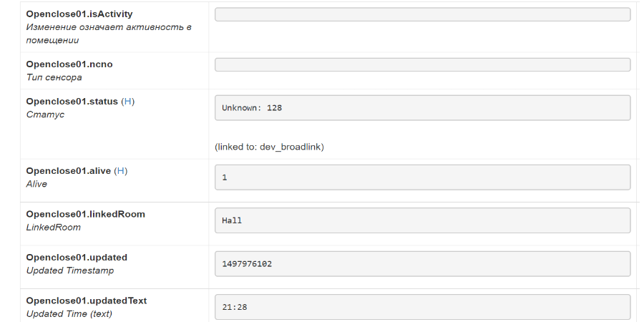The image size is (644, 322).
Task: Focus the updated timestamp field 1497976102
Action: pyautogui.click(x=422, y=263)
